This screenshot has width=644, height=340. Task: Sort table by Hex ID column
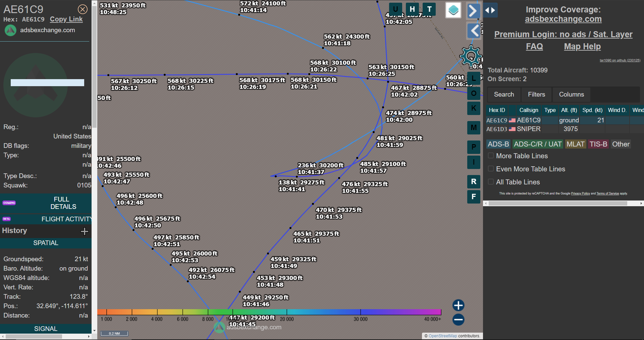click(497, 110)
